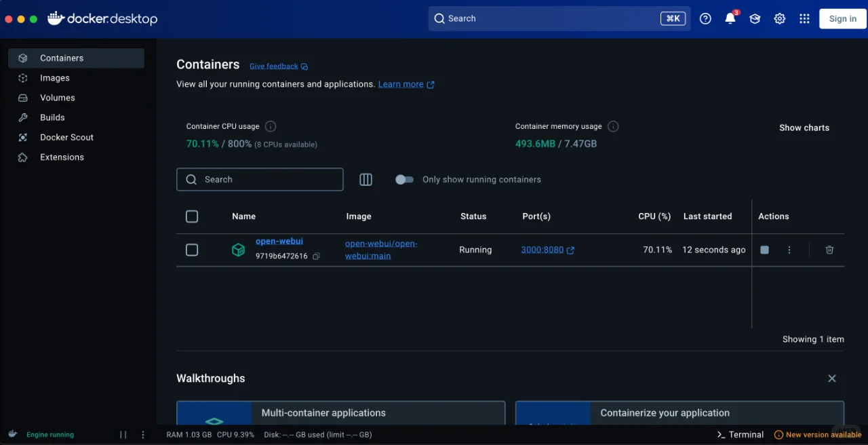This screenshot has width=868, height=445.
Task: Toggle Only show running containers
Action: coord(404,180)
